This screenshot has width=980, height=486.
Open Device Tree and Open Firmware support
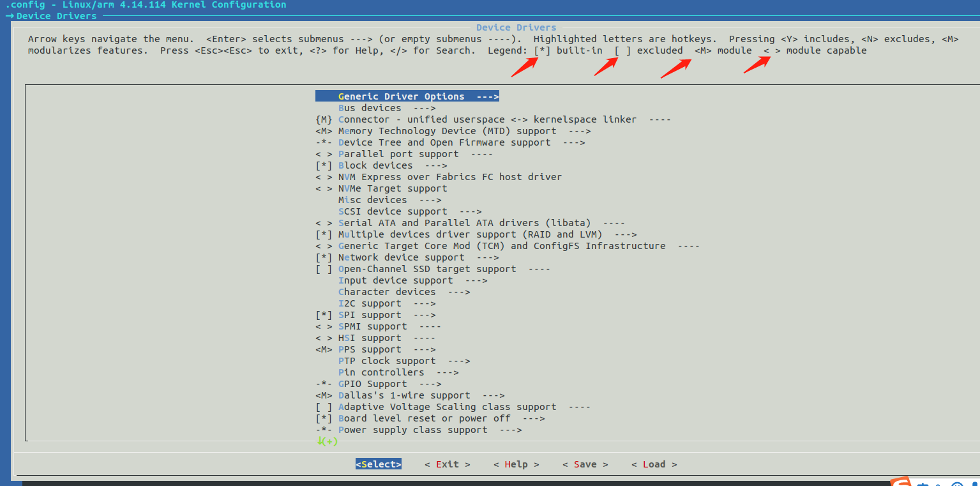coord(450,142)
